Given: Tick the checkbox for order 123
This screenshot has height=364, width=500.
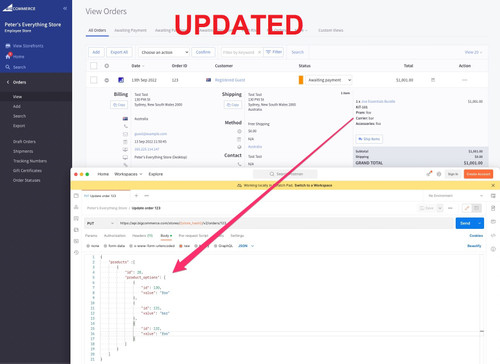Looking at the screenshot, I should [x=94, y=80].
